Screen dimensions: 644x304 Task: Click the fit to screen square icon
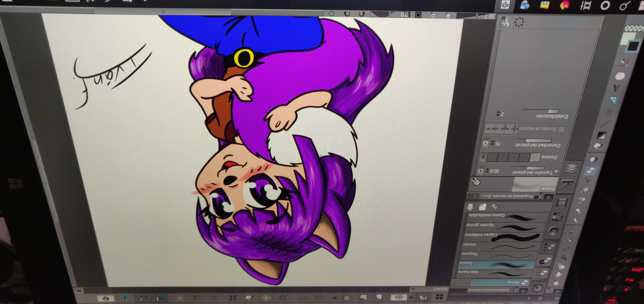418,15
